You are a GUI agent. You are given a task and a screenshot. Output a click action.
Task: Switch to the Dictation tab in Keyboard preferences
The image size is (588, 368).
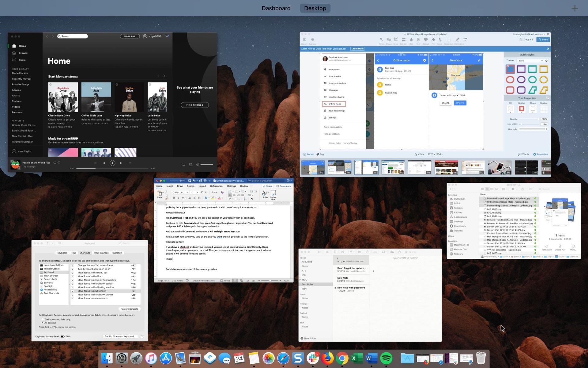pyautogui.click(x=117, y=253)
